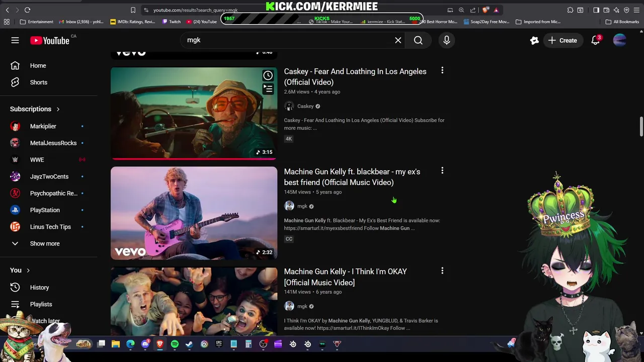
Task: Open the Imported from Microsoft bookmarks folder
Action: [x=538, y=22]
